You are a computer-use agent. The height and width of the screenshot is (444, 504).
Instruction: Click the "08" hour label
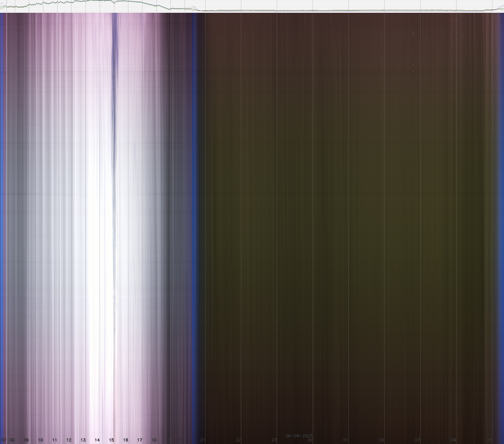(12, 440)
